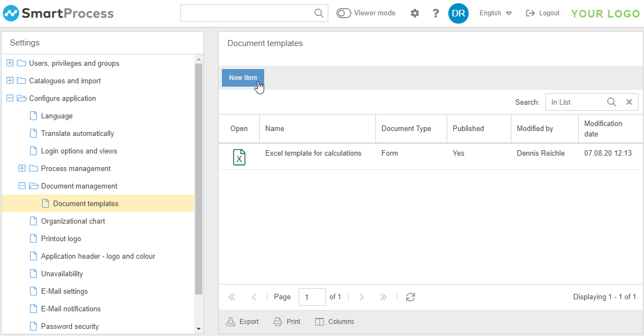Click magnifier icon in list search
Viewport: 644px width, 336px height.
coord(612,102)
